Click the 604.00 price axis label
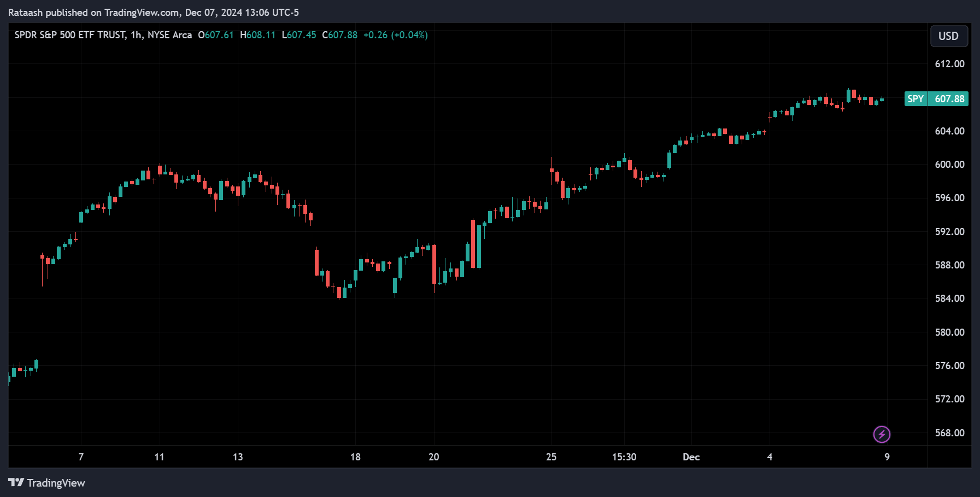Screen dimensions: 980x497 [x=949, y=131]
